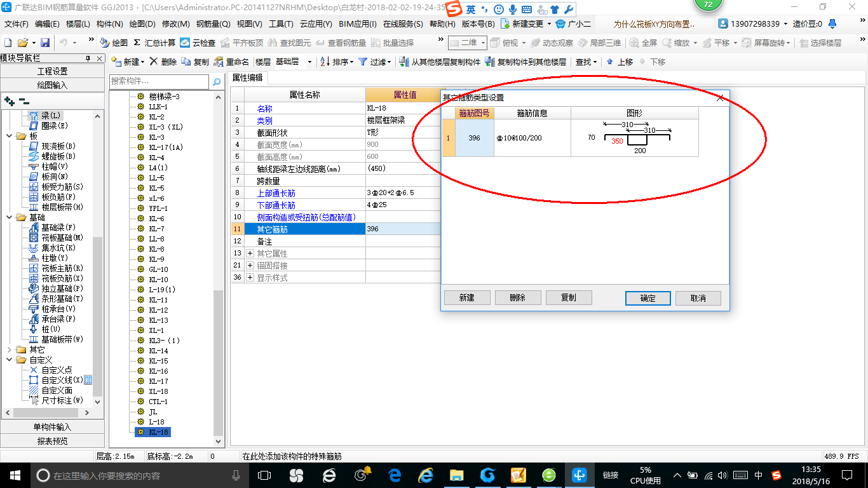Open the 工具(T) menu
Viewport: 868px width, 488px height.
tap(281, 24)
